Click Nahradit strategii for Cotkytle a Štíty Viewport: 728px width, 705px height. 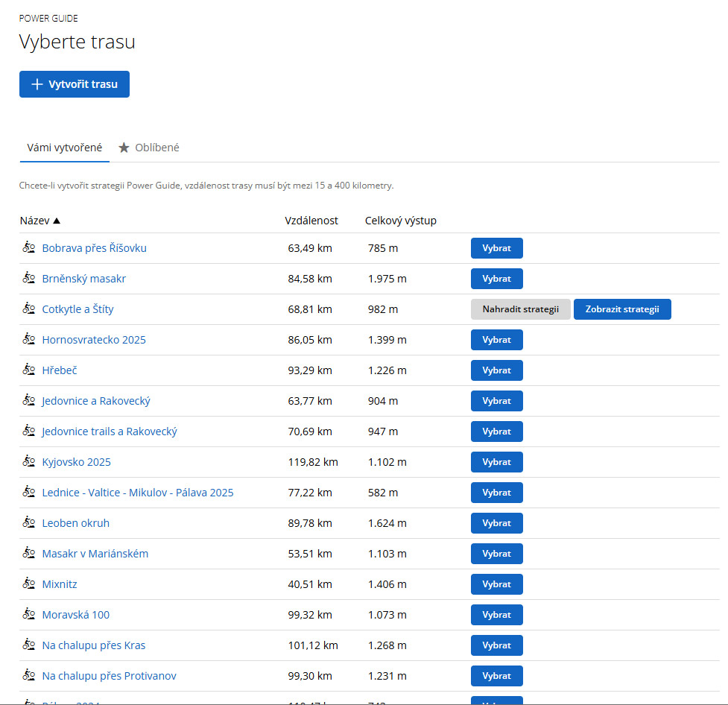(520, 309)
